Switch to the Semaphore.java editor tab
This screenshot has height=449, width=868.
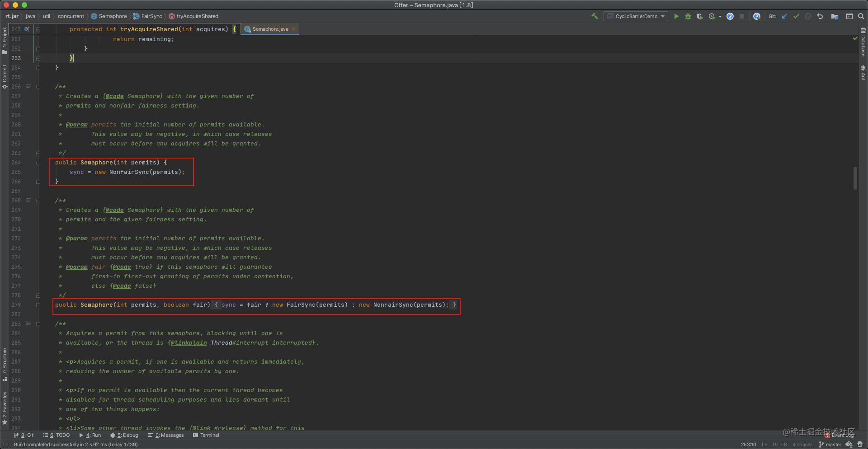click(270, 29)
